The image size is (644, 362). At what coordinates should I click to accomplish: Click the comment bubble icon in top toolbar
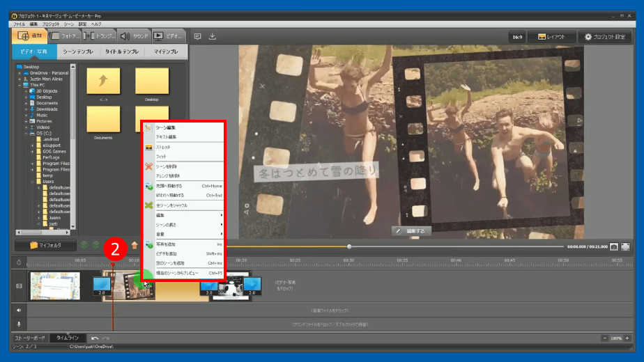point(197,37)
